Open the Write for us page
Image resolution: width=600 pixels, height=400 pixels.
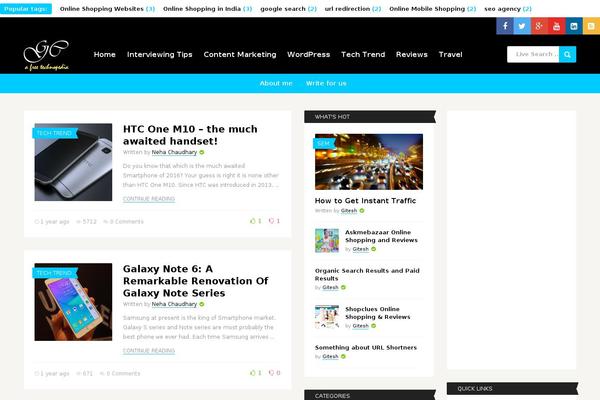click(x=326, y=83)
